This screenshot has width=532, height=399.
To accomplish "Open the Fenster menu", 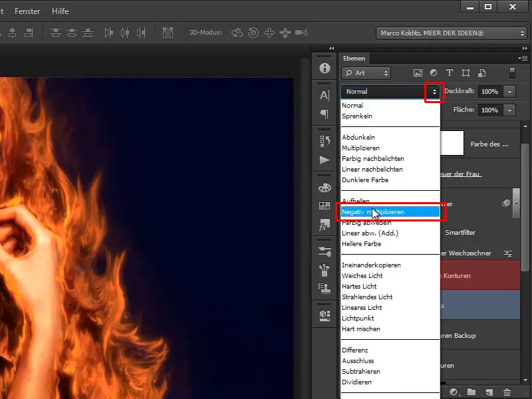I will [27, 11].
